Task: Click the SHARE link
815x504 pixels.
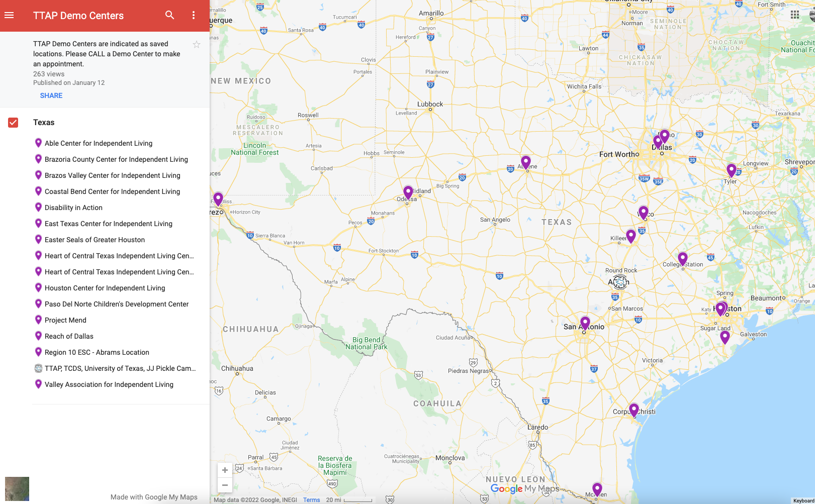Action: pyautogui.click(x=51, y=95)
